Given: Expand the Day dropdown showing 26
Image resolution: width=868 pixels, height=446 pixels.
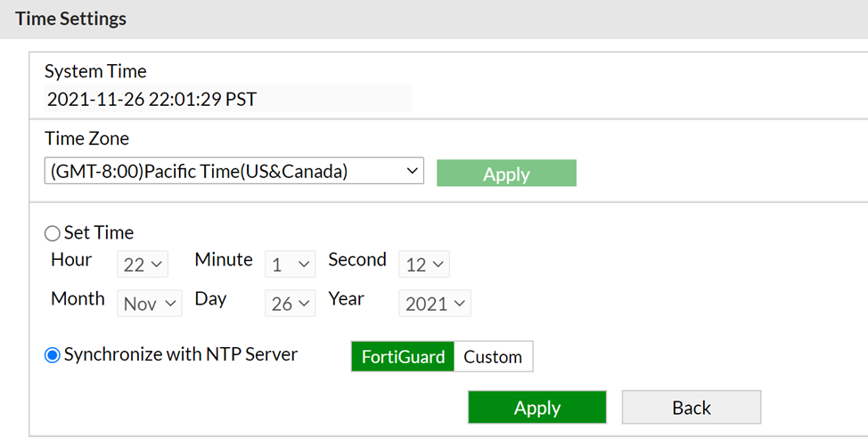Looking at the screenshot, I should pyautogui.click(x=291, y=304).
